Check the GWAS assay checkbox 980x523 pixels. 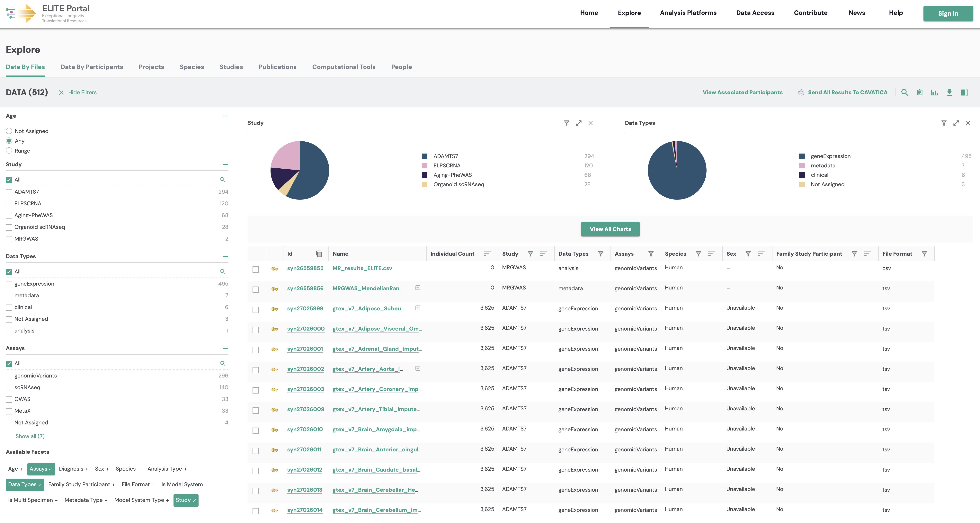pos(9,399)
